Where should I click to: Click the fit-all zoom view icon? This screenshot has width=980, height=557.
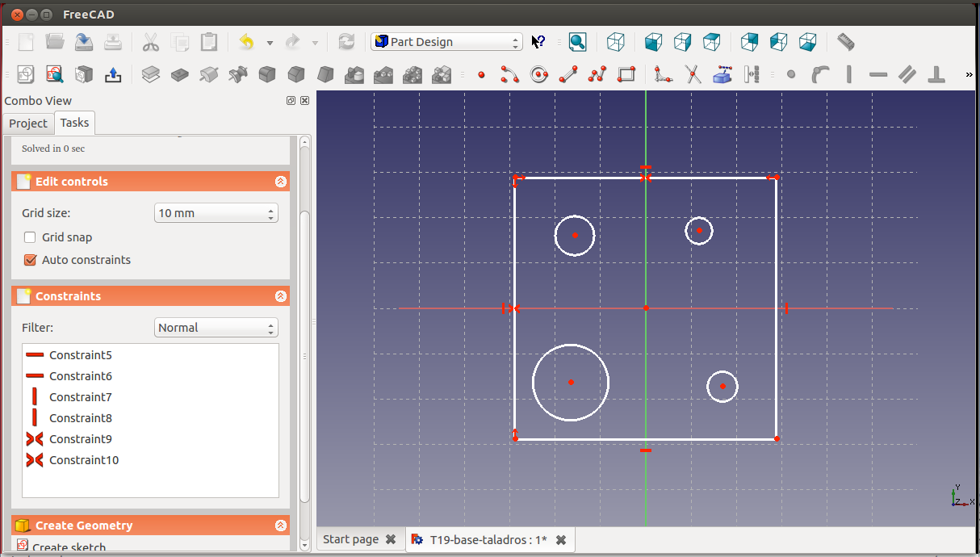577,42
